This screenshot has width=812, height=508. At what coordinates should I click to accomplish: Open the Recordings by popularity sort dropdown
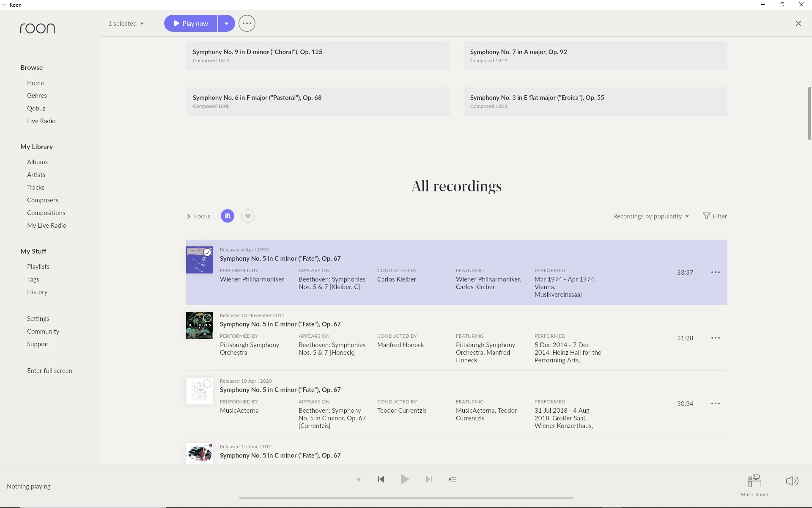pyautogui.click(x=651, y=216)
